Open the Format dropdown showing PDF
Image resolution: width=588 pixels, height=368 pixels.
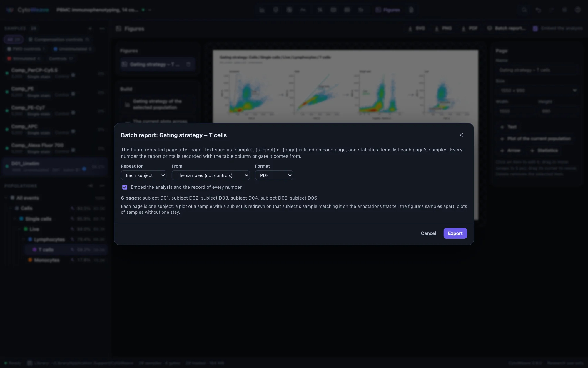274,175
